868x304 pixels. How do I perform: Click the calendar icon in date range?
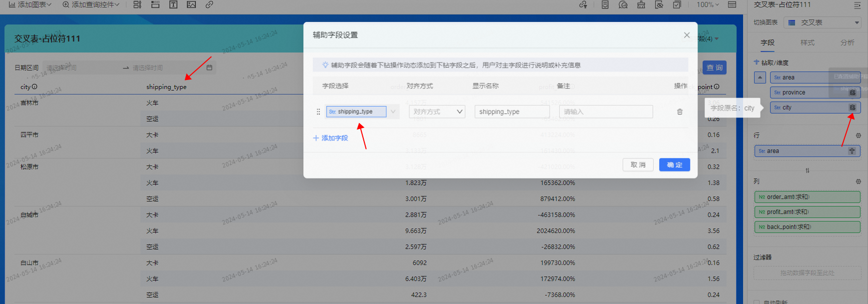click(209, 67)
